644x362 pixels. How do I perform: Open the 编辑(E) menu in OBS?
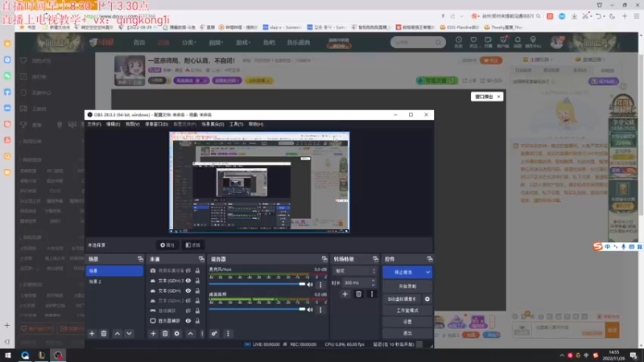113,125
